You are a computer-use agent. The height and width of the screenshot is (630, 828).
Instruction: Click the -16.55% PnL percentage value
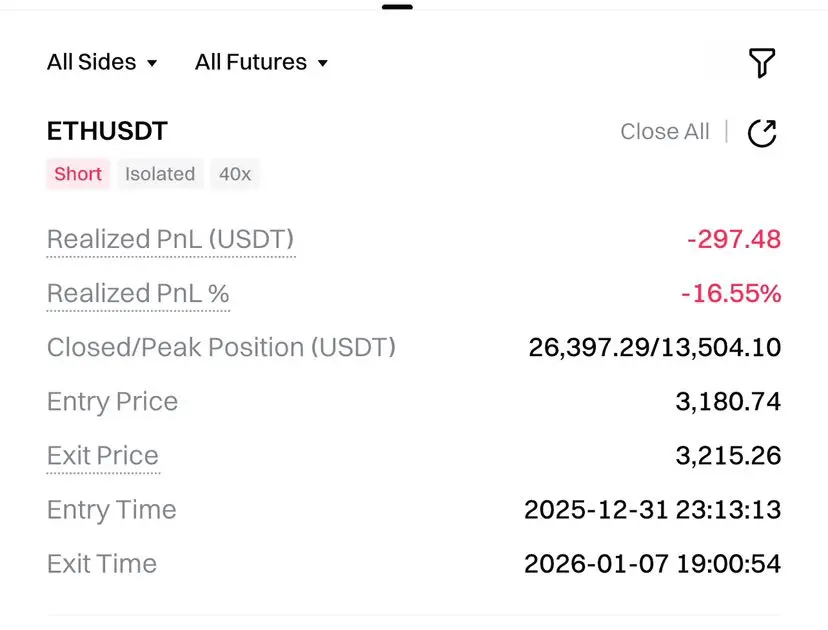(730, 294)
